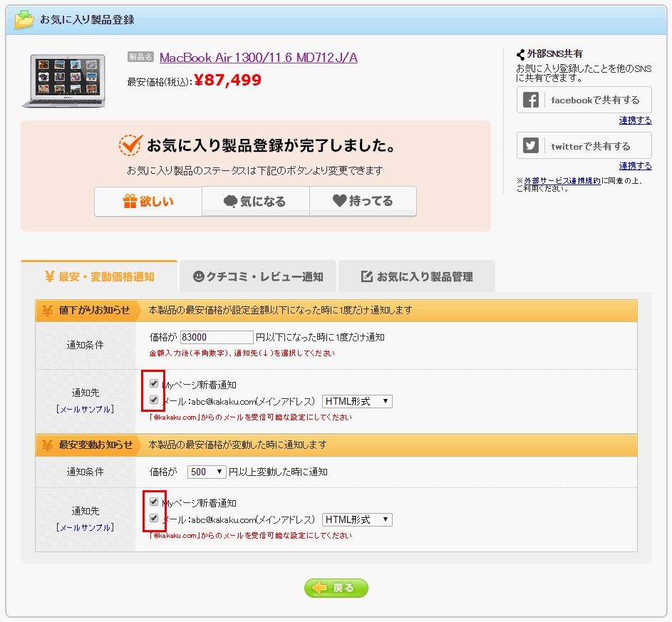Toggle Myページ新着通知 under 最安変動お知らせ

(154, 502)
